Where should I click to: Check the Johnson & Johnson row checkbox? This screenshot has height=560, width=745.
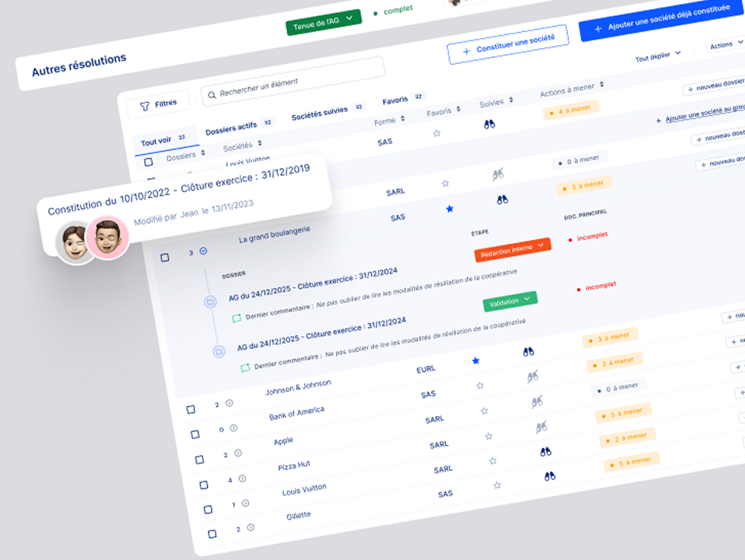pyautogui.click(x=190, y=409)
